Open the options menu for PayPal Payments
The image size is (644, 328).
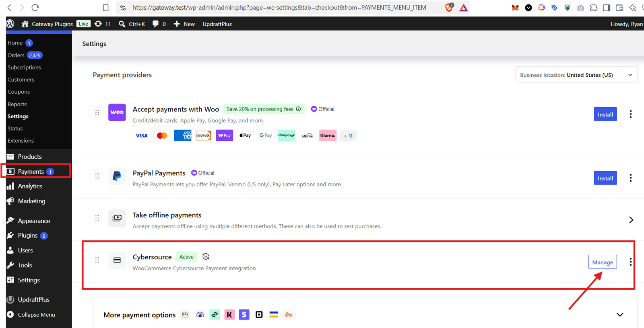click(x=631, y=178)
